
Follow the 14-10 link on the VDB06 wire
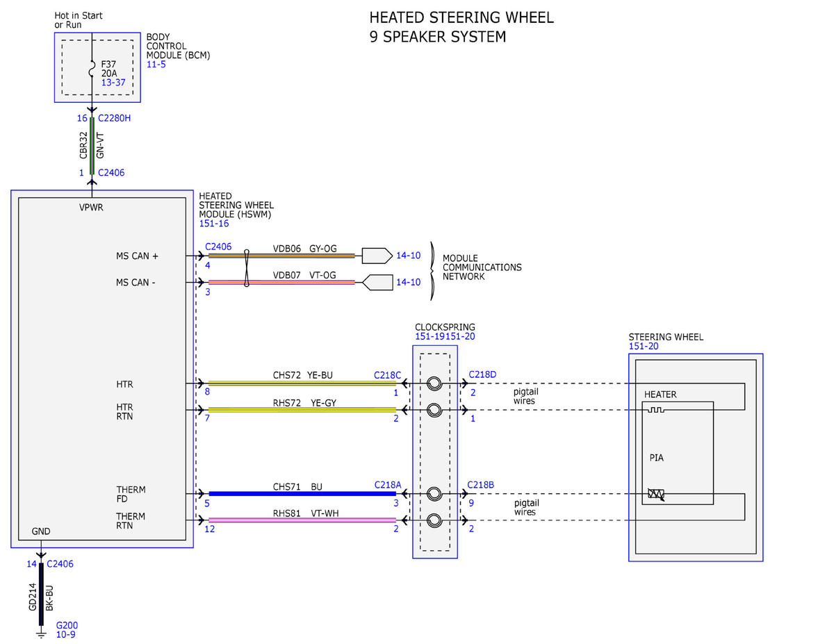409,256
